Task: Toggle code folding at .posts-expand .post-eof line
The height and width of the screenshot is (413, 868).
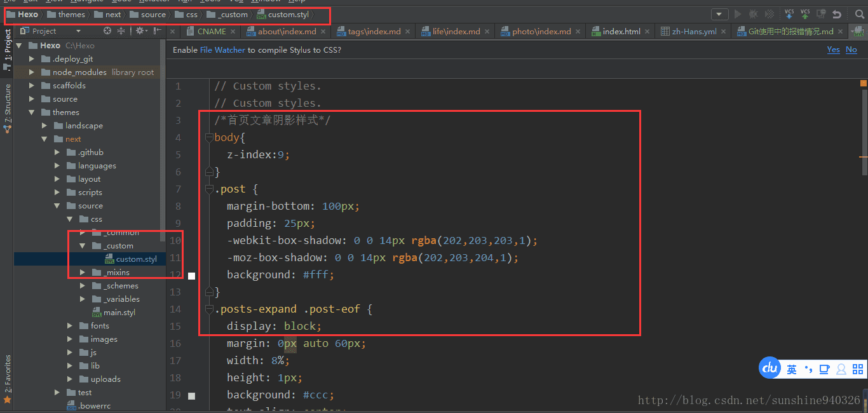Action: coord(209,309)
